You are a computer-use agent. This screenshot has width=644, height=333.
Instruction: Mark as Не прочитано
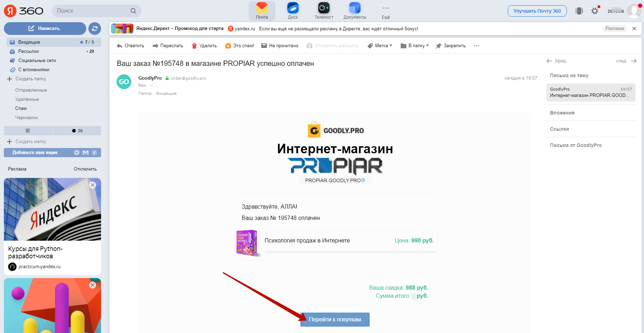[x=280, y=46]
